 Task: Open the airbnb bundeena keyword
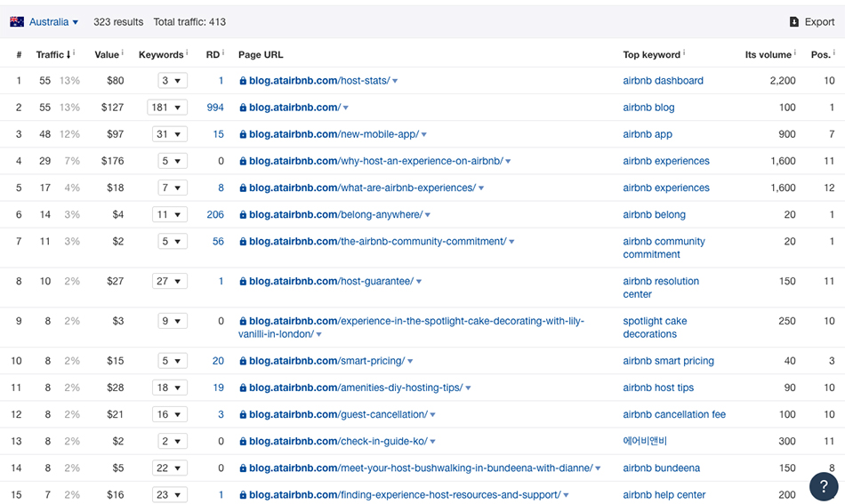point(661,468)
